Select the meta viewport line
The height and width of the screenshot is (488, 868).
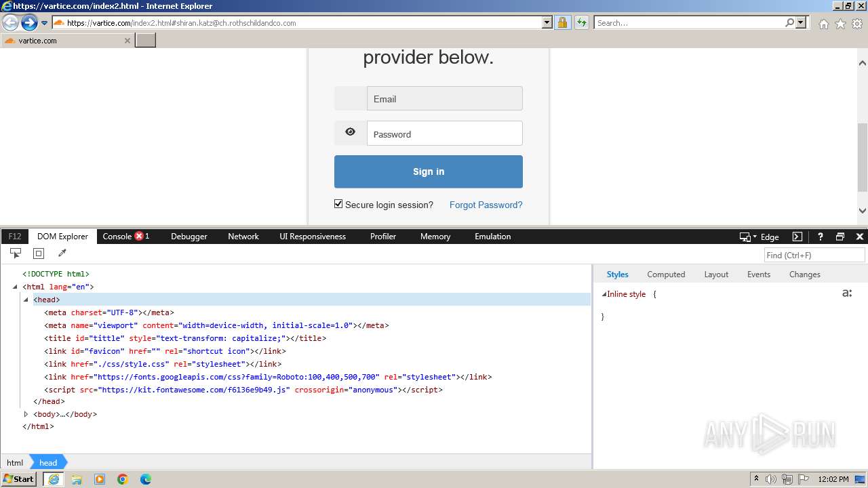point(216,325)
